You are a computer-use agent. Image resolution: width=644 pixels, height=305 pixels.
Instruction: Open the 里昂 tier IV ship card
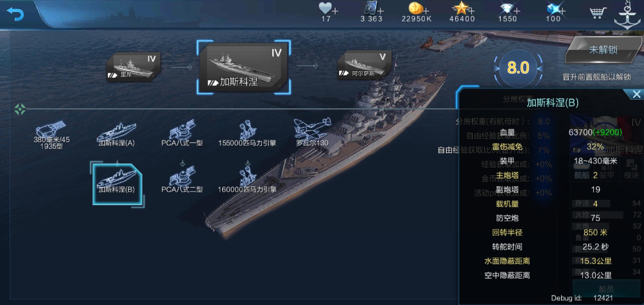133,67
